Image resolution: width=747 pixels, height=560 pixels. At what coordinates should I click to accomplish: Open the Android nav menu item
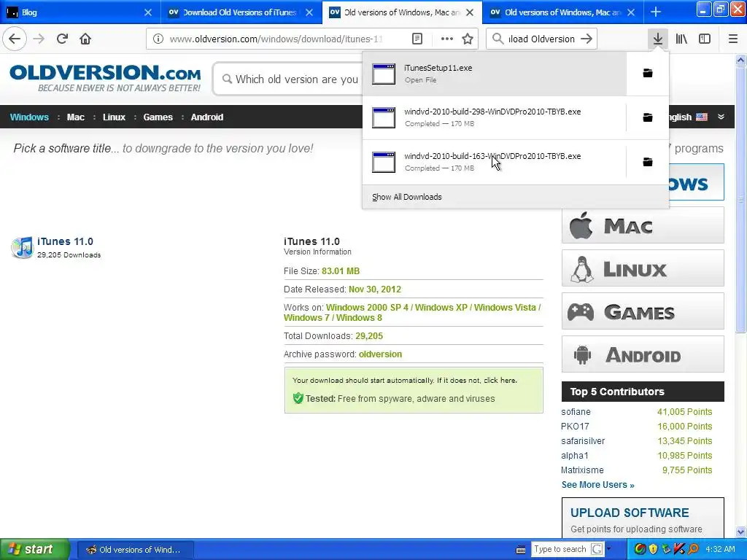point(206,117)
